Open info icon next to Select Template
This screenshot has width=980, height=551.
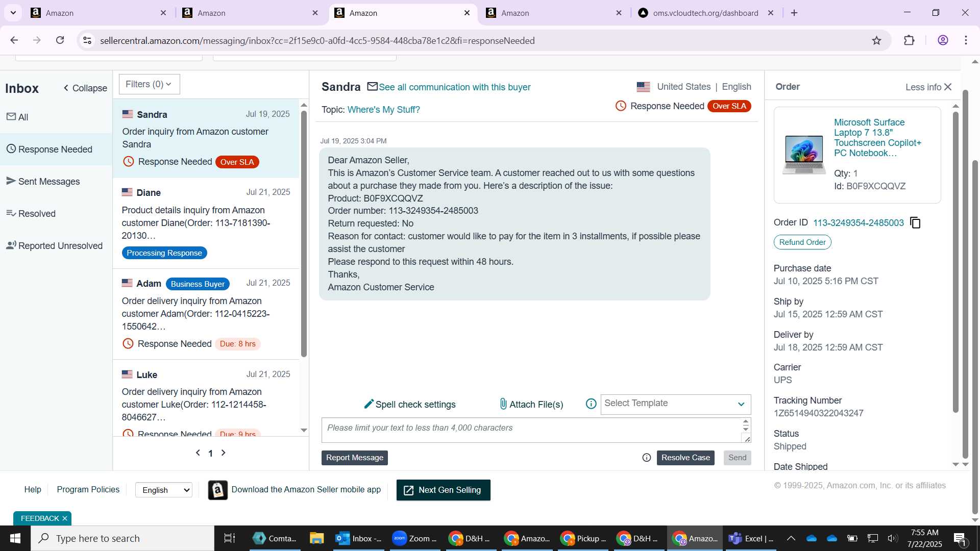tap(591, 404)
